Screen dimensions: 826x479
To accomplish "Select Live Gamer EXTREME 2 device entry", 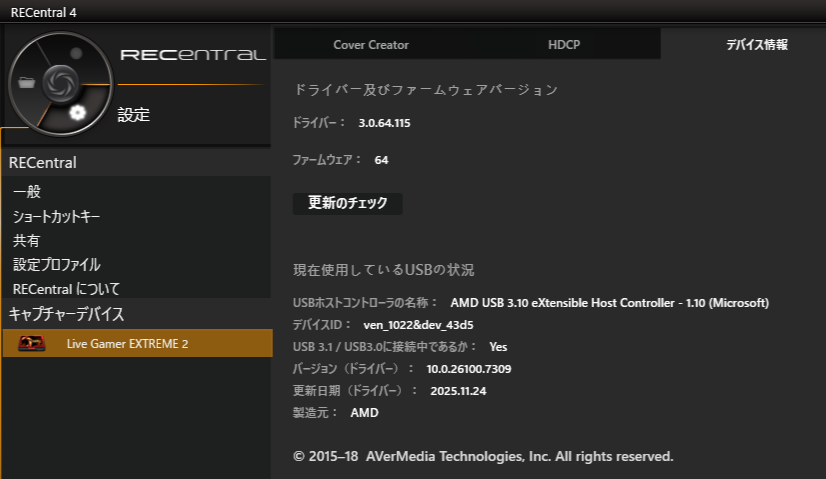I will tap(137, 343).
